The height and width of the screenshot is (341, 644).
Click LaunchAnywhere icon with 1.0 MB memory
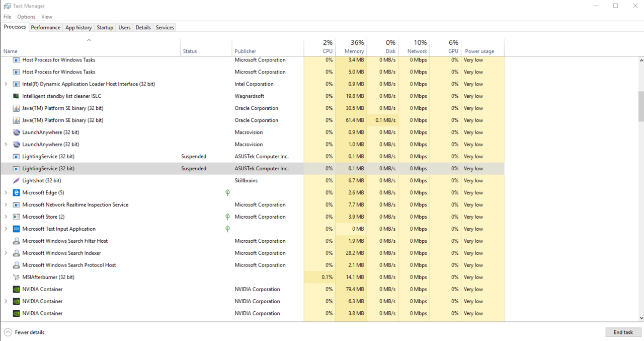[x=16, y=145]
